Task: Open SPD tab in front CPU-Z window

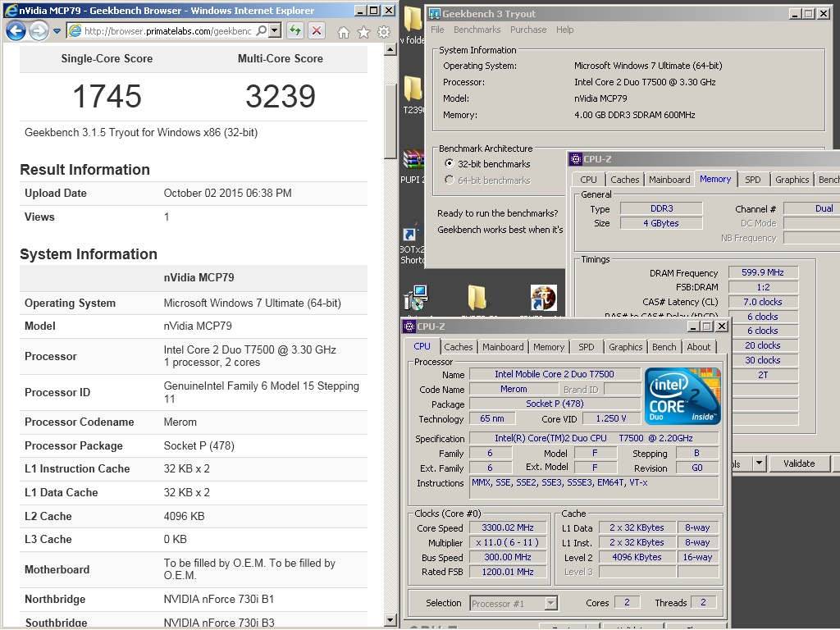Action: (x=587, y=347)
